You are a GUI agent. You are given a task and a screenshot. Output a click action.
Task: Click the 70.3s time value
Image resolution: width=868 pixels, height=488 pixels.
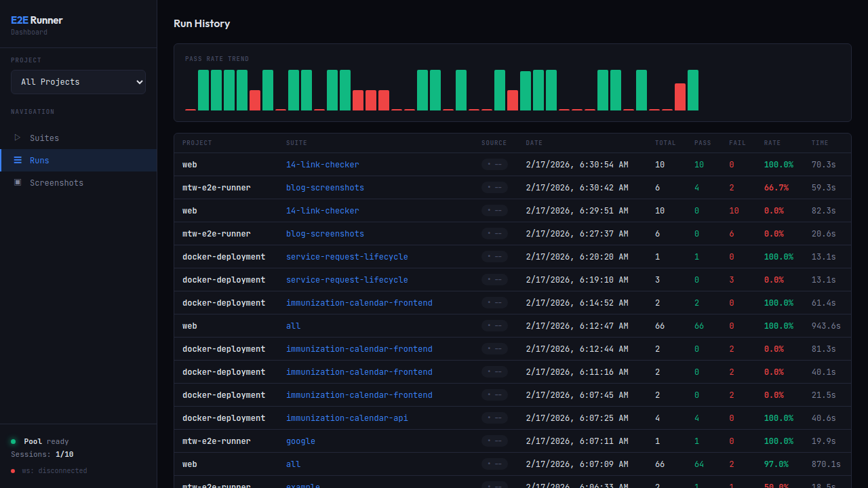pos(824,165)
